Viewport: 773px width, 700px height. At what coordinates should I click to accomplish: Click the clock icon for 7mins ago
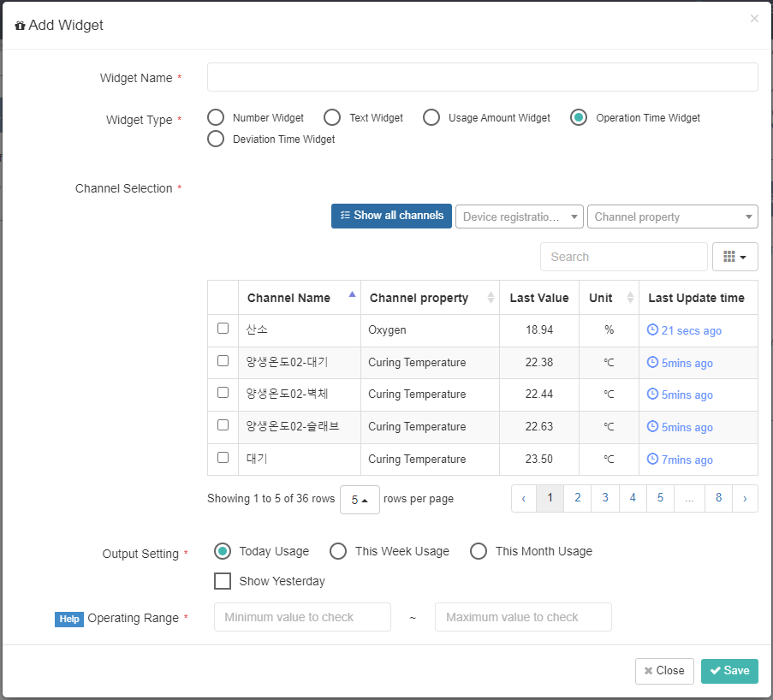(x=652, y=459)
